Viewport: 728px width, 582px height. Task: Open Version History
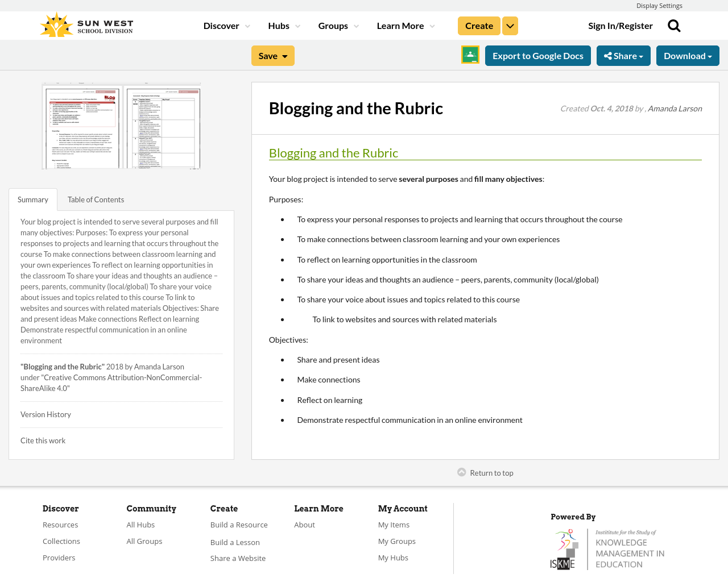tap(45, 414)
